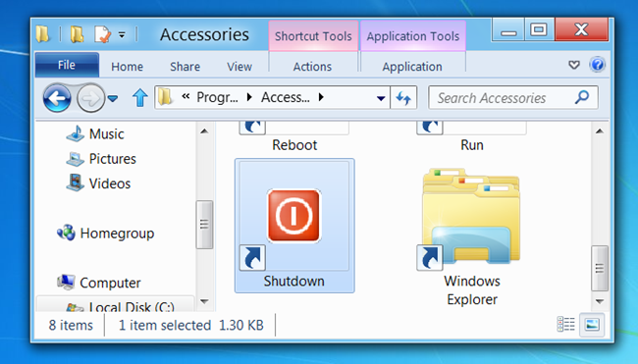Click the New folder quick access icon
This screenshot has height=364, width=638.
click(77, 34)
